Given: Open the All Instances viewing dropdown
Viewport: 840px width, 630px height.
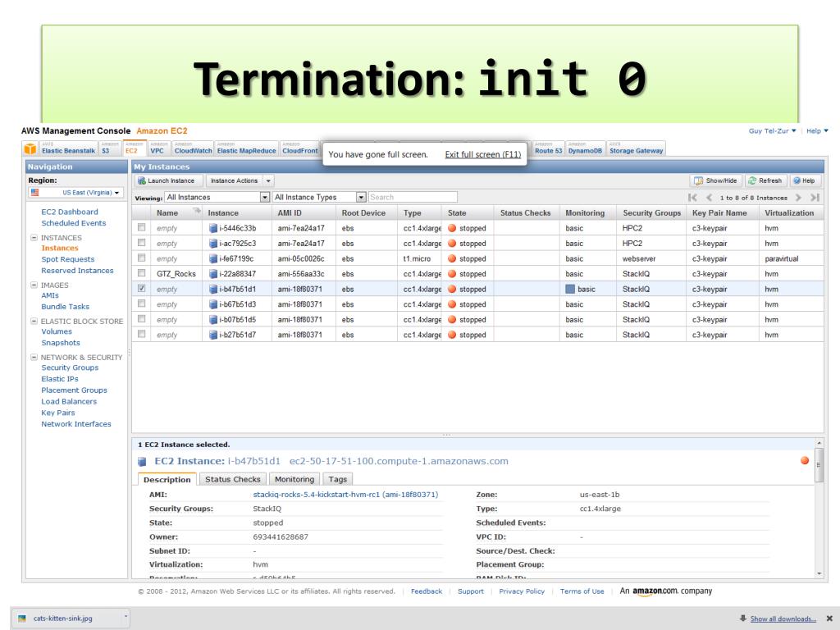Looking at the screenshot, I should click(x=217, y=197).
